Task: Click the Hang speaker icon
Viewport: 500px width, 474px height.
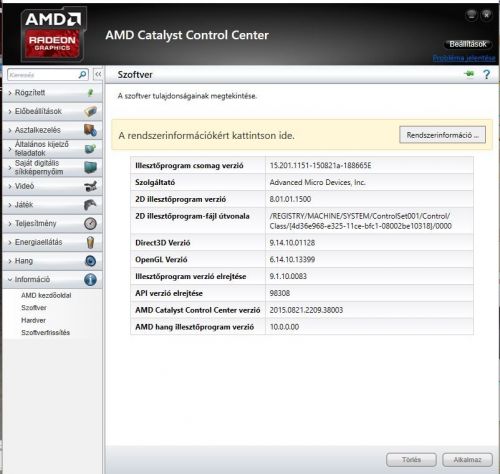Action: (90, 261)
